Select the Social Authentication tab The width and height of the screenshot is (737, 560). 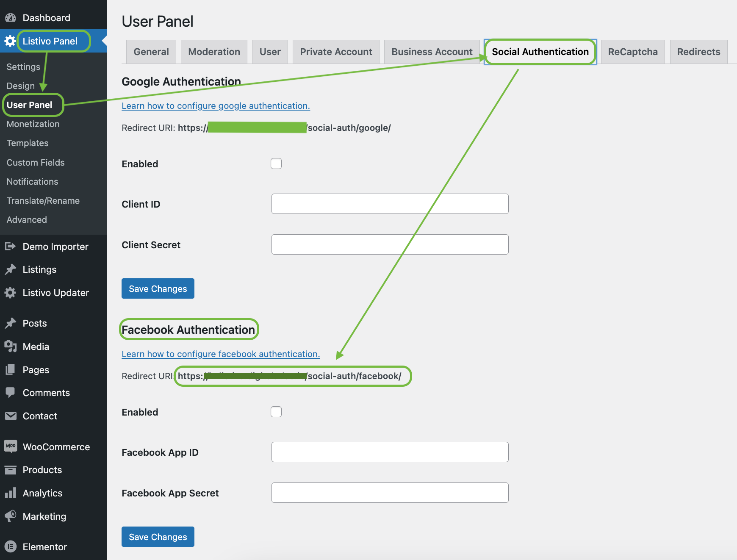540,52
